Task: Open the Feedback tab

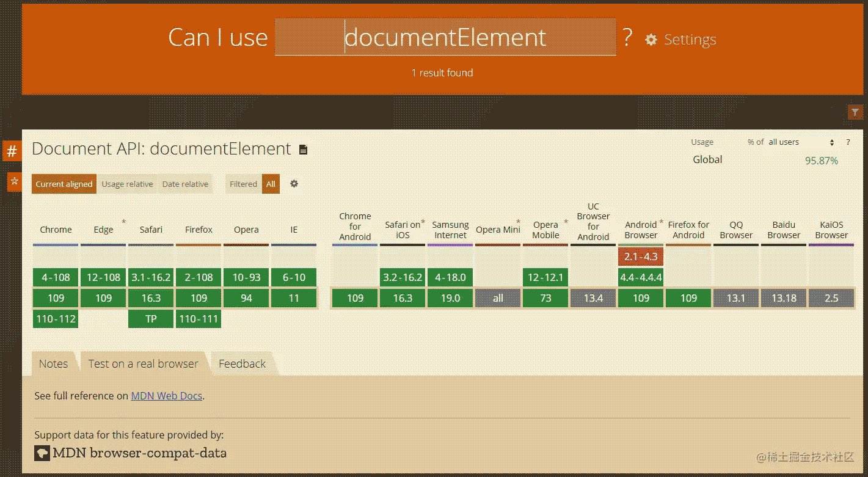Action: click(x=242, y=364)
